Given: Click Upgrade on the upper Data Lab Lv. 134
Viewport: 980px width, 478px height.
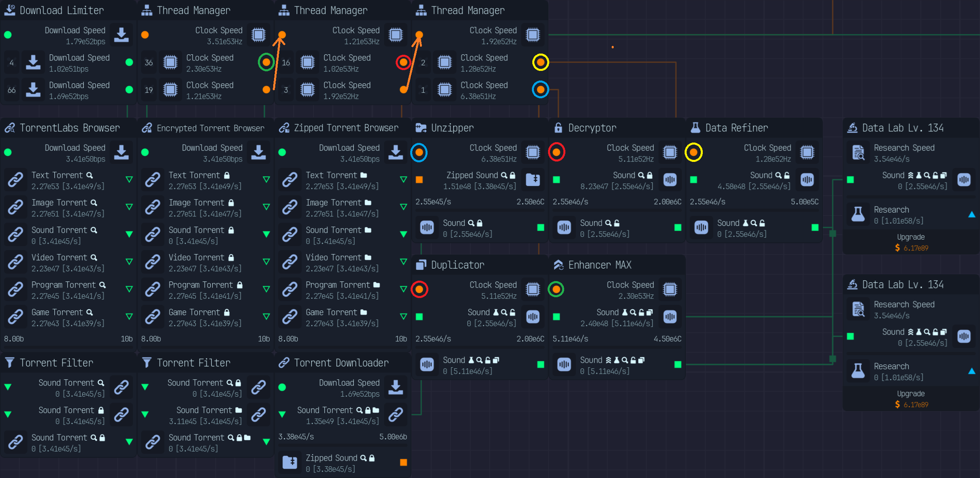Looking at the screenshot, I should coord(911,242).
